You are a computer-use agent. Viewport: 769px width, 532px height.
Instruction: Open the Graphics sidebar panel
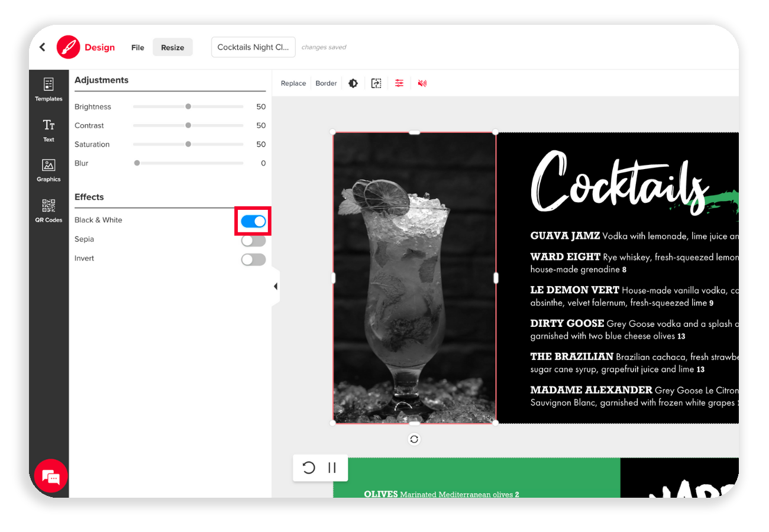pos(49,170)
